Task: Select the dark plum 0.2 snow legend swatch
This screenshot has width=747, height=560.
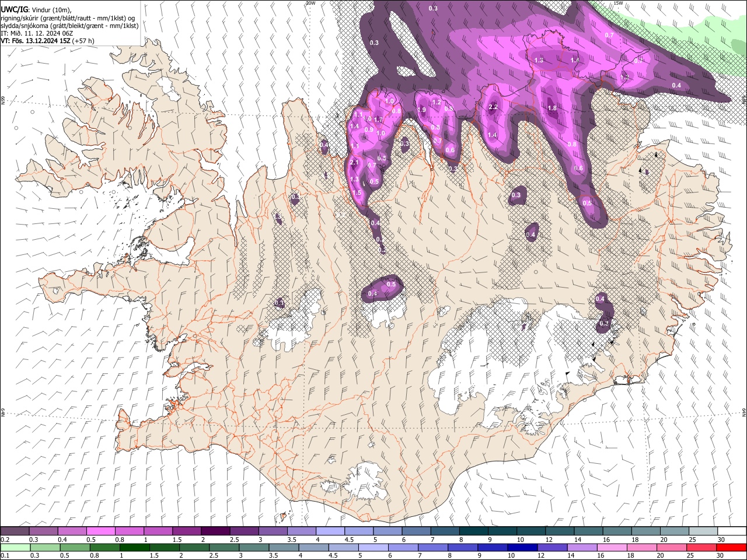Action: pos(15,531)
